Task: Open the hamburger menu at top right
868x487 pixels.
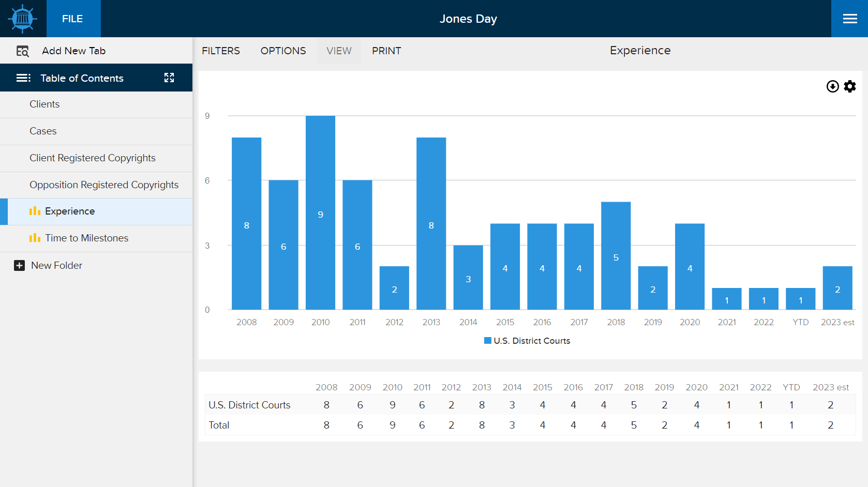Action: (849, 19)
